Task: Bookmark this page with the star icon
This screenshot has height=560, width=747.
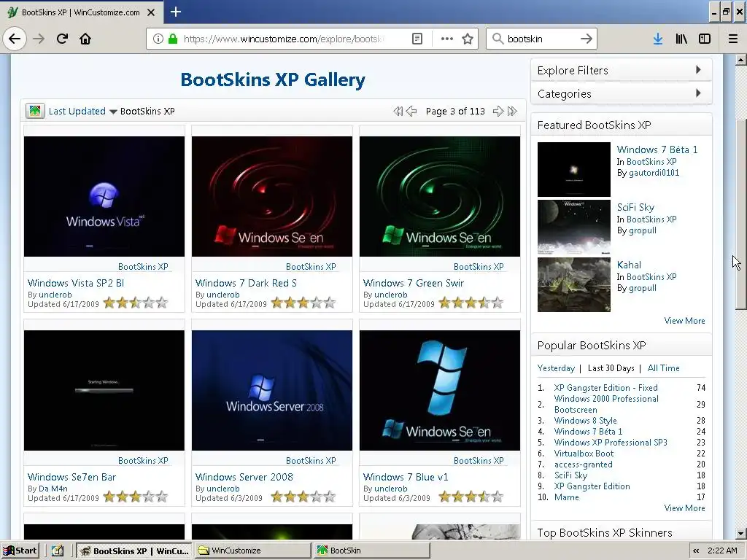Action: coord(468,39)
